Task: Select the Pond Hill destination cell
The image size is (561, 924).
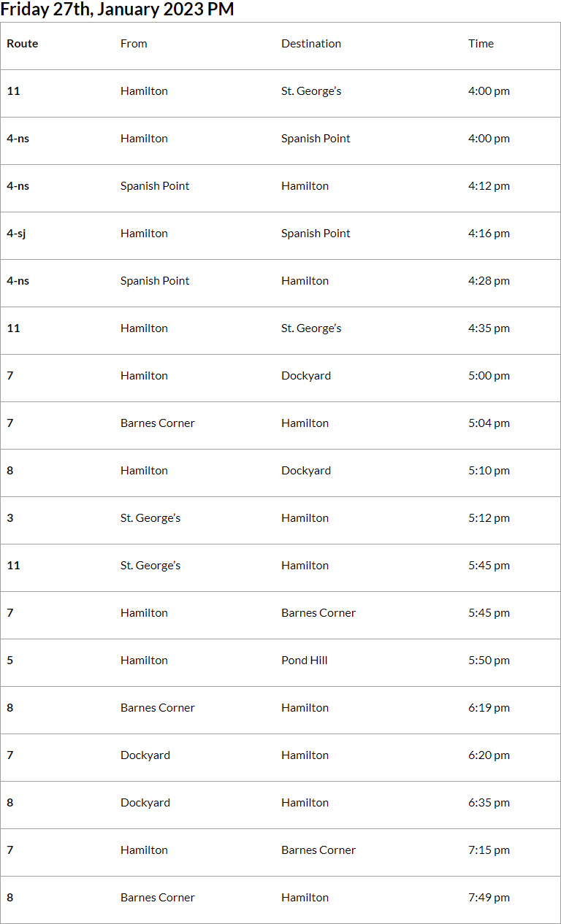Action: click(304, 661)
